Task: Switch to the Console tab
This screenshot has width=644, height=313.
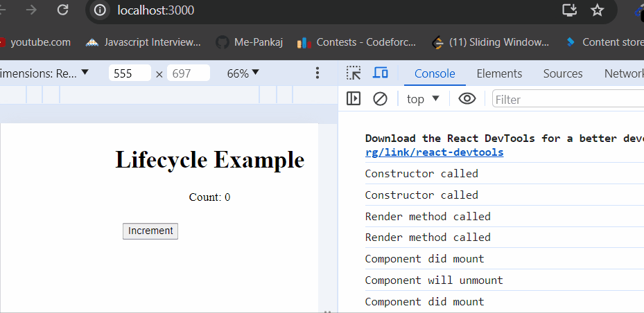Action: (435, 73)
